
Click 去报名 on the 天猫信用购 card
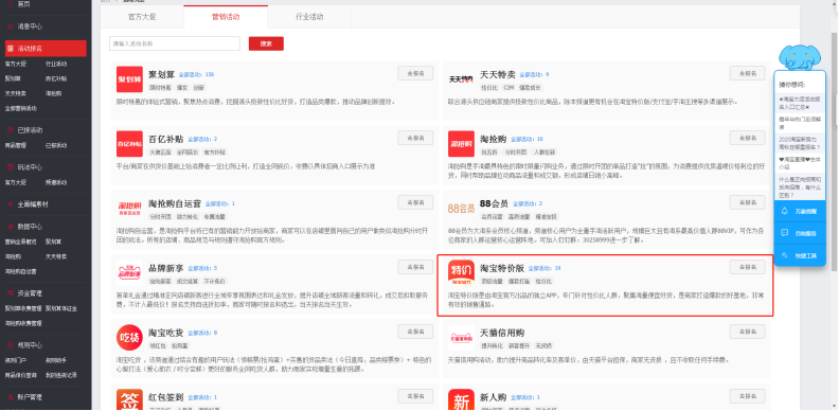click(x=748, y=331)
